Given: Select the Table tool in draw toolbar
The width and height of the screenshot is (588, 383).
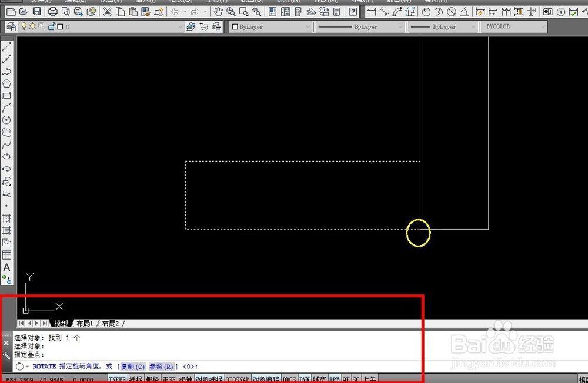Looking at the screenshot, I should (x=6, y=255).
